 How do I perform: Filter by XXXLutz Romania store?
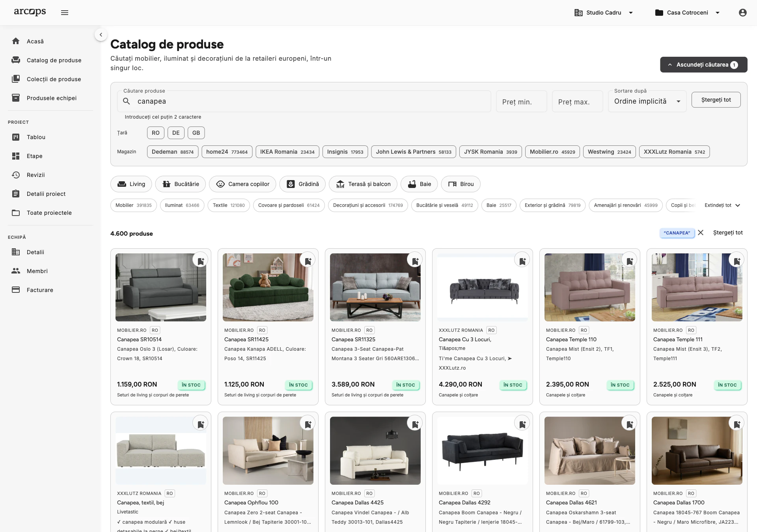[675, 152]
